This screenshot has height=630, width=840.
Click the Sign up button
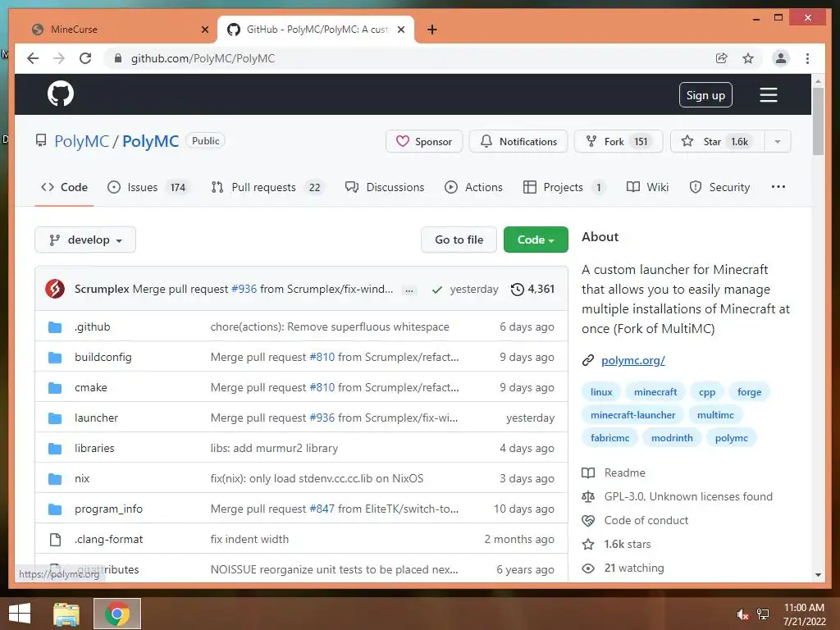pos(705,95)
